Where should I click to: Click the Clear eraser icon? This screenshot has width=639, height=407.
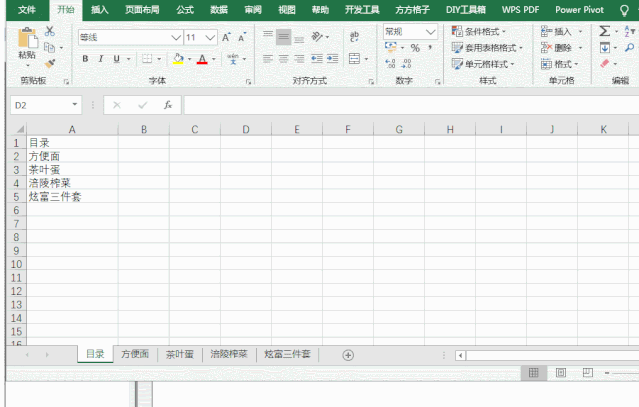(x=605, y=64)
